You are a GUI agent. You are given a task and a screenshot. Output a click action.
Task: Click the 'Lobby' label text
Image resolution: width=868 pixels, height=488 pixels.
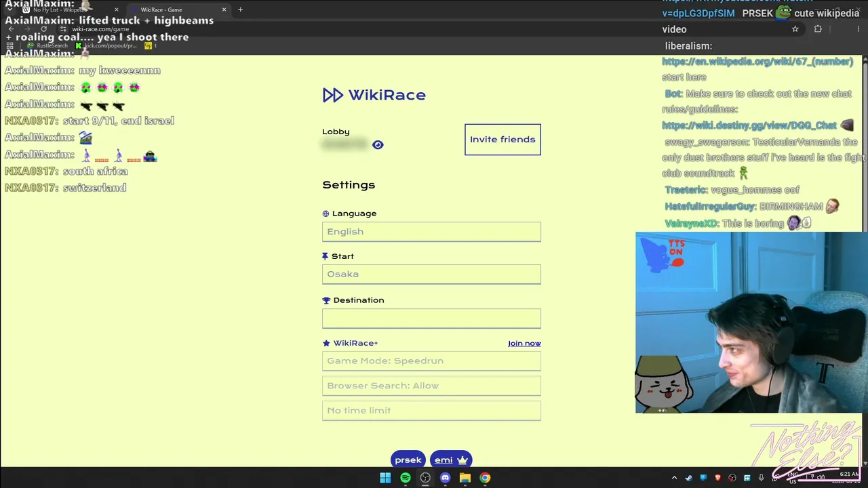point(336,131)
